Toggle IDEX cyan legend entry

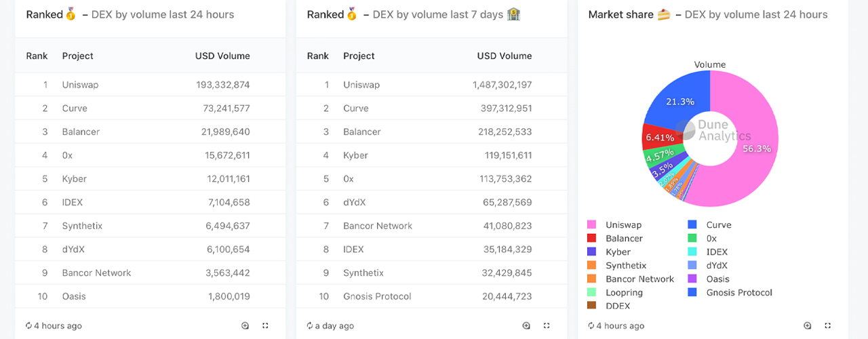click(x=707, y=252)
